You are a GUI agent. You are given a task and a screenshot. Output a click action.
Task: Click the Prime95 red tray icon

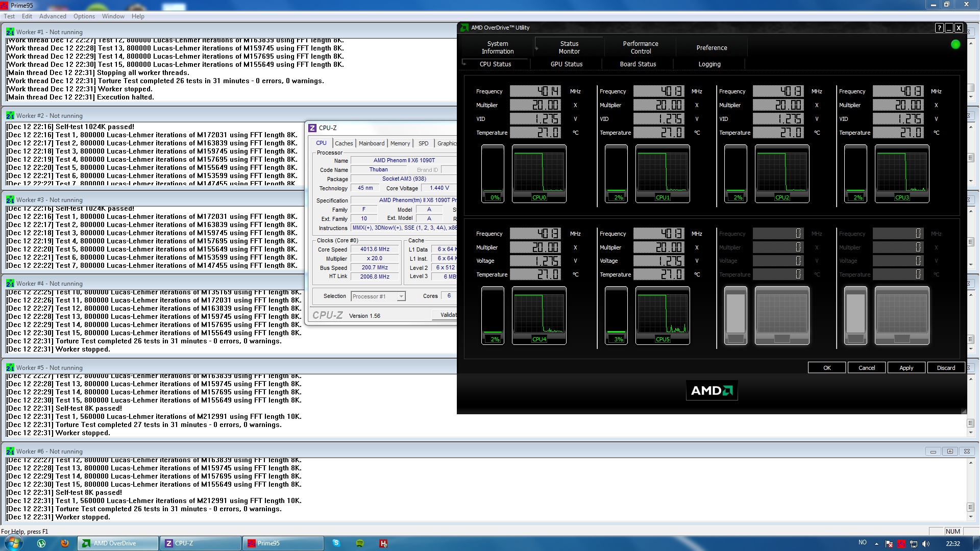pyautogui.click(x=901, y=544)
